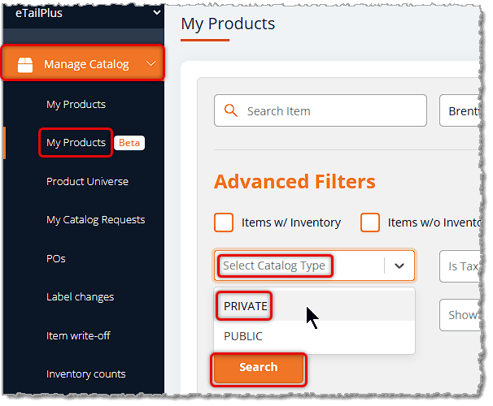Click the magnifier icon in Search Item
The height and width of the screenshot is (406, 493).
click(231, 110)
